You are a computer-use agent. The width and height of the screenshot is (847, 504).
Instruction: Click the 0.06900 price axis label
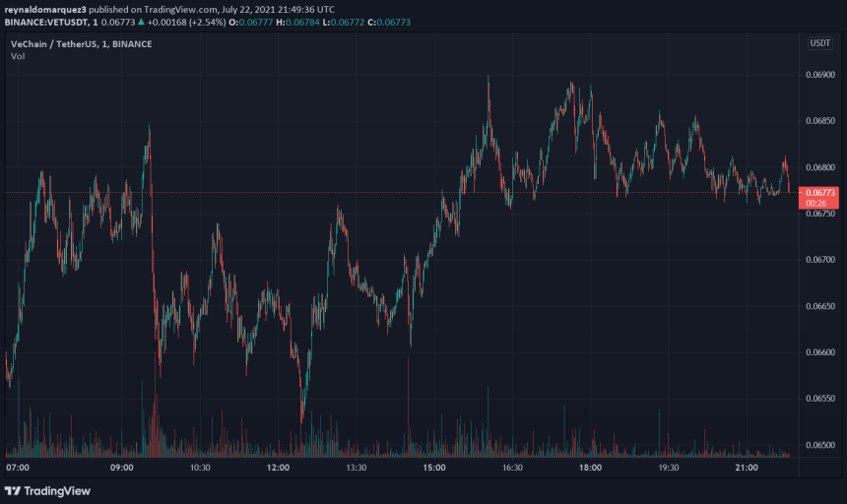pos(819,75)
